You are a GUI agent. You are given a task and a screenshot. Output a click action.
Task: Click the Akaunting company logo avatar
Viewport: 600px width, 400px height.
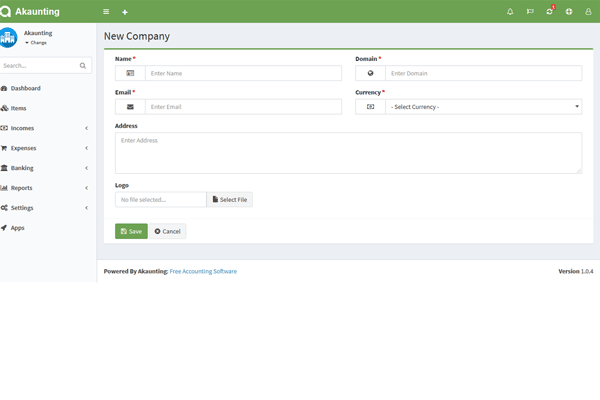coord(9,38)
